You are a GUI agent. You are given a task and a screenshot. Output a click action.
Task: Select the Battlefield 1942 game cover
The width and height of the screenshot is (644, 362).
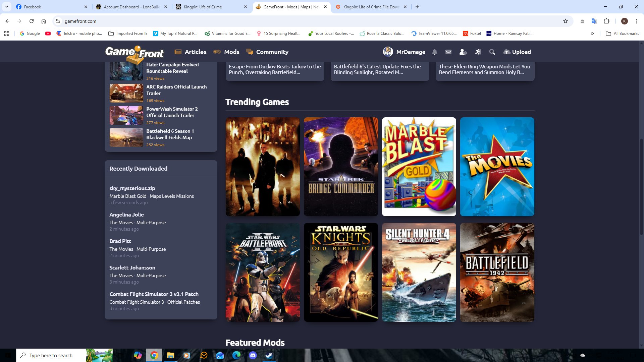pyautogui.click(x=497, y=272)
